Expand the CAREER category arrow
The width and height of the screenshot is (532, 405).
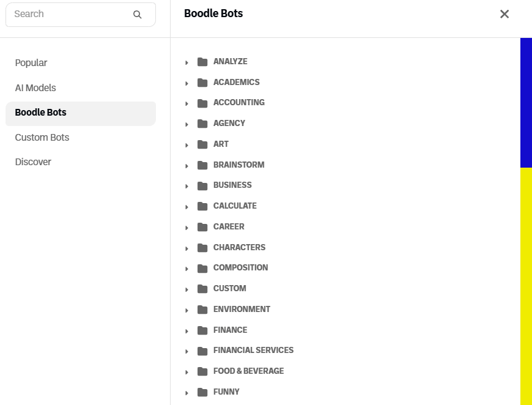[187, 228]
